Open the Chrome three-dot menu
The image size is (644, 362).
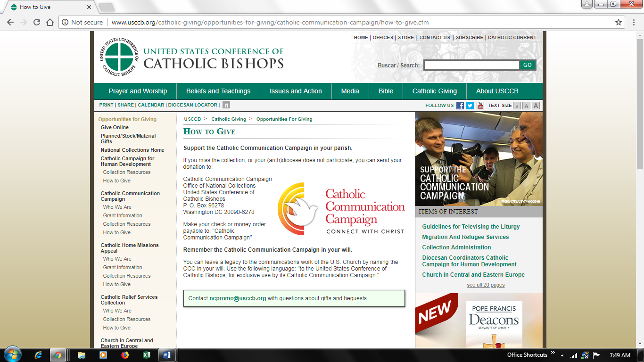coord(634,22)
